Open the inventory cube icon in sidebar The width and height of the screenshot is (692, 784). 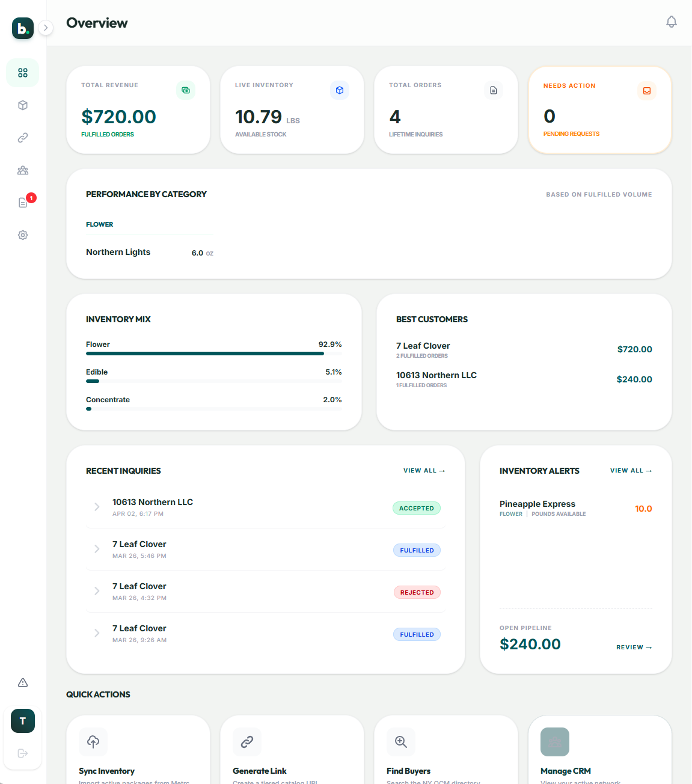[x=23, y=105]
